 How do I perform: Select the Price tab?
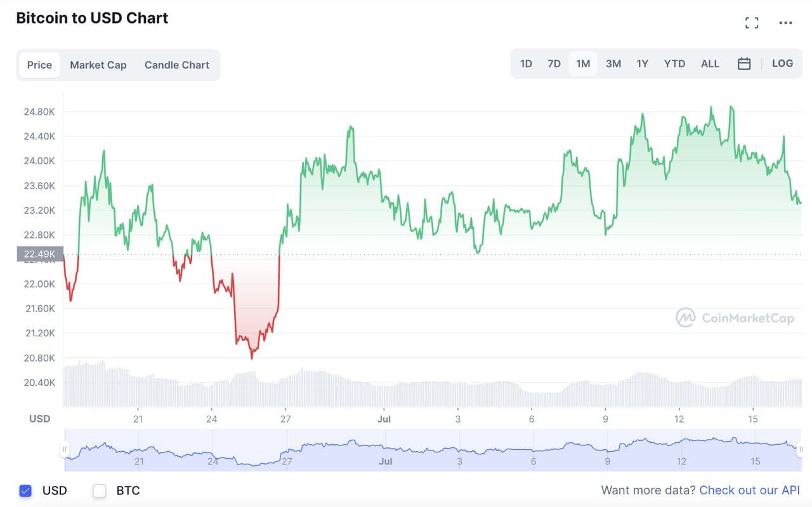click(x=39, y=65)
